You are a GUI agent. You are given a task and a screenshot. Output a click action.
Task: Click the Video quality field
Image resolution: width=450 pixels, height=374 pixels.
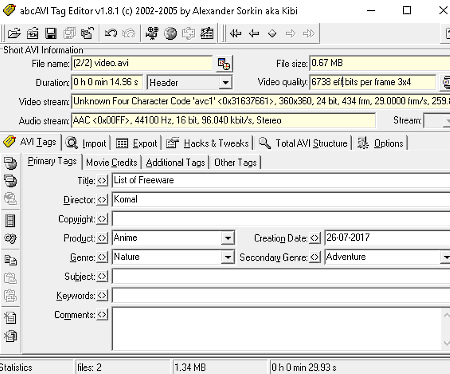click(373, 82)
